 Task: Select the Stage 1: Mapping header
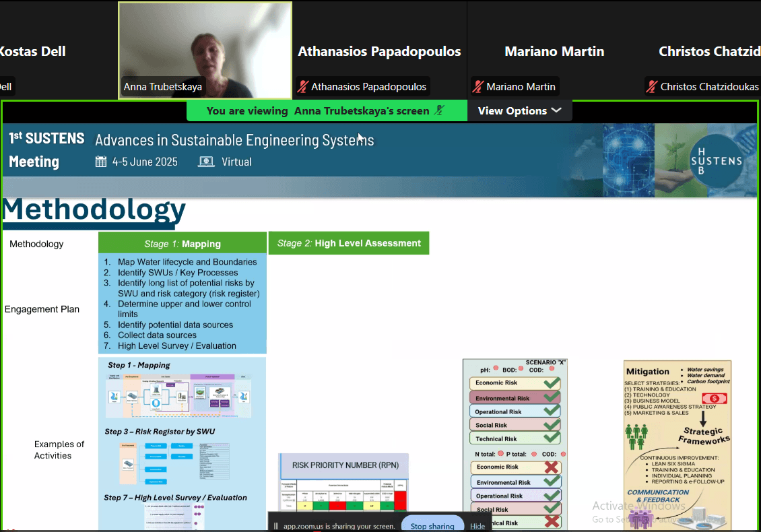click(183, 244)
